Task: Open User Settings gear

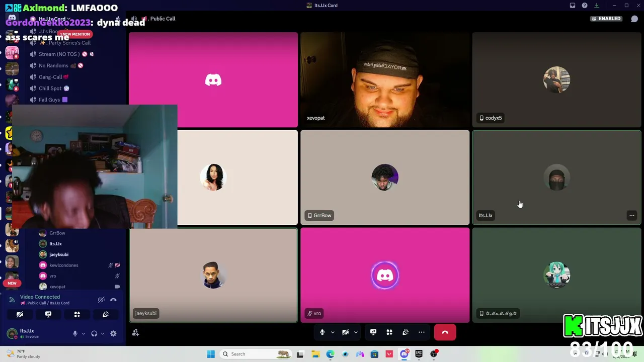Action: 113,333
